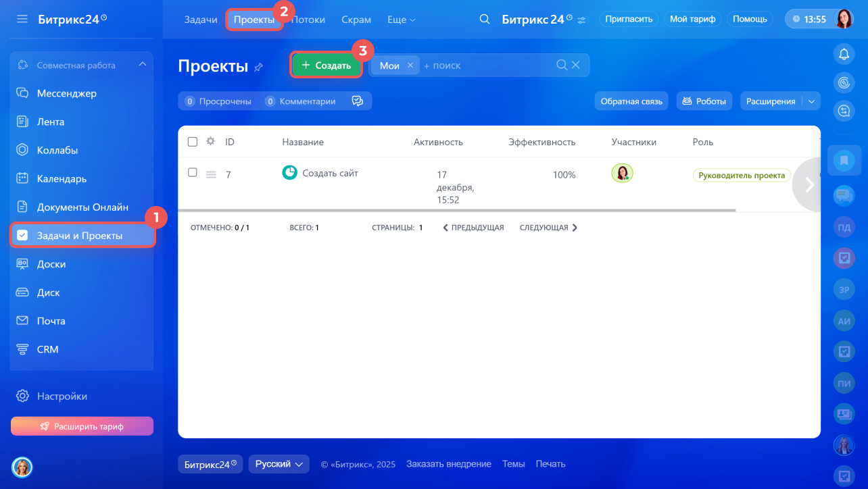Show the Просрочены counter filter
The width and height of the screenshot is (868, 489).
tap(218, 101)
